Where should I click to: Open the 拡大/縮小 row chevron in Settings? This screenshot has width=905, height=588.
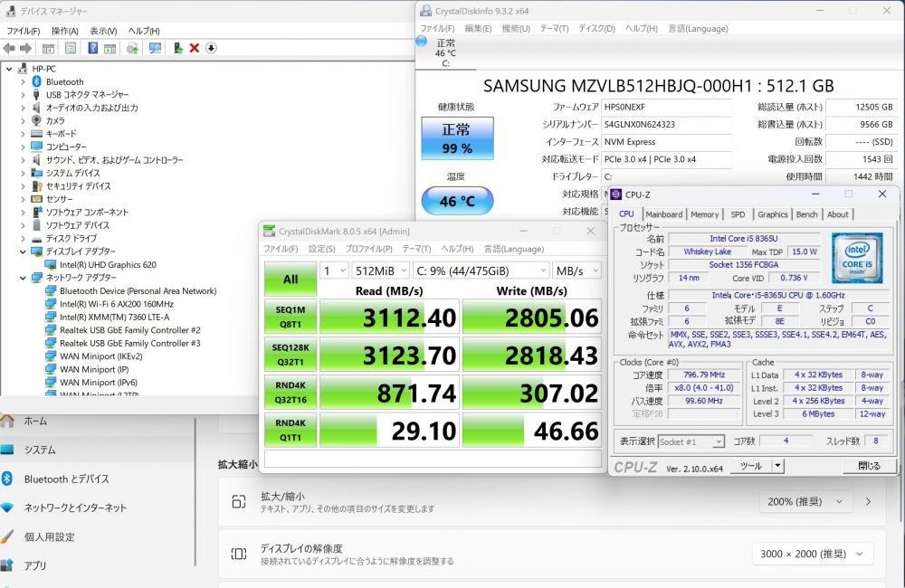868,502
